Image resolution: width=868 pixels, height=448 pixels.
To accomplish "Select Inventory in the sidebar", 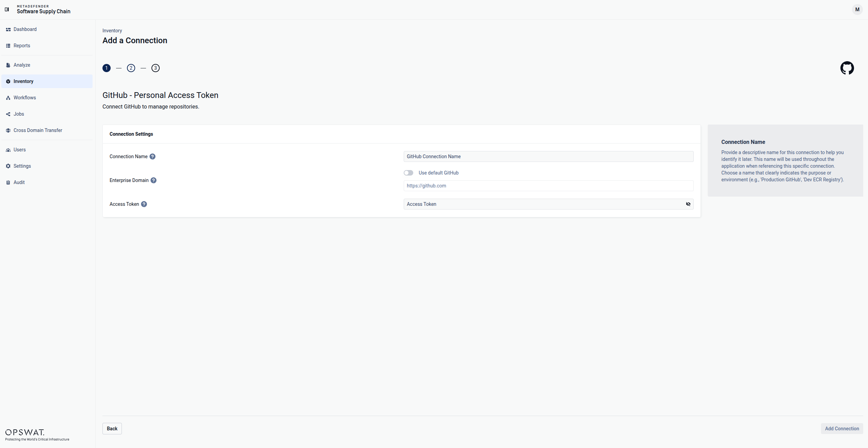I will point(47,81).
